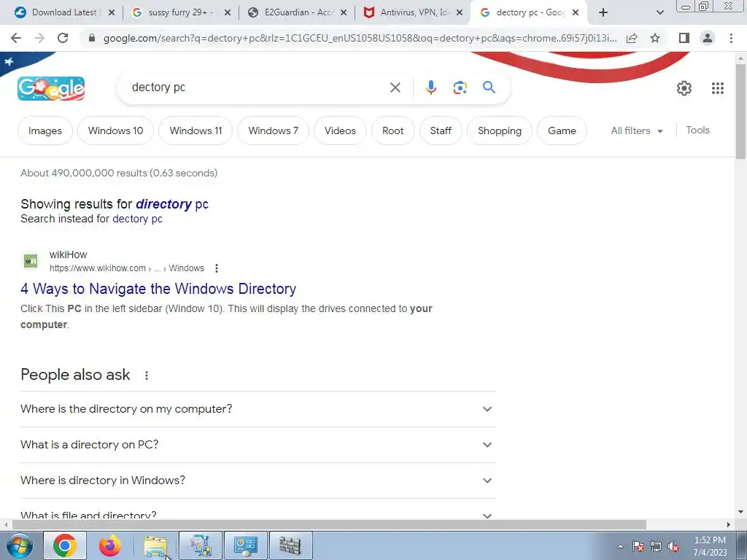This screenshot has width=747, height=560.
Task: Open the Windows Start menu
Action: (20, 545)
